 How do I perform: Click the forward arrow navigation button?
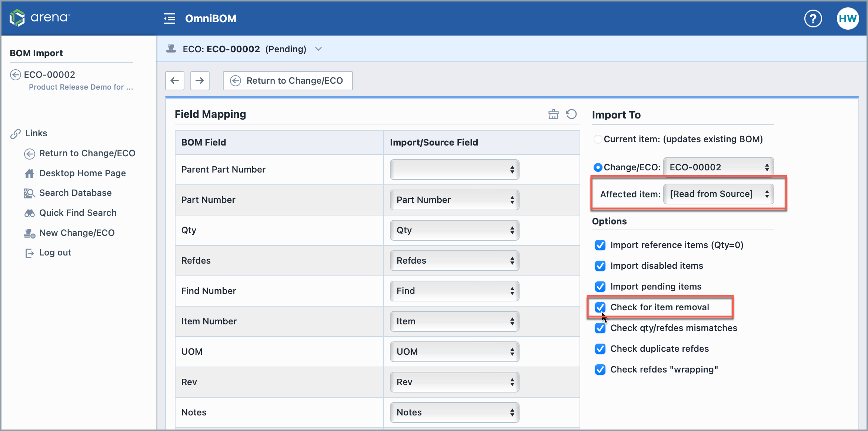point(200,81)
